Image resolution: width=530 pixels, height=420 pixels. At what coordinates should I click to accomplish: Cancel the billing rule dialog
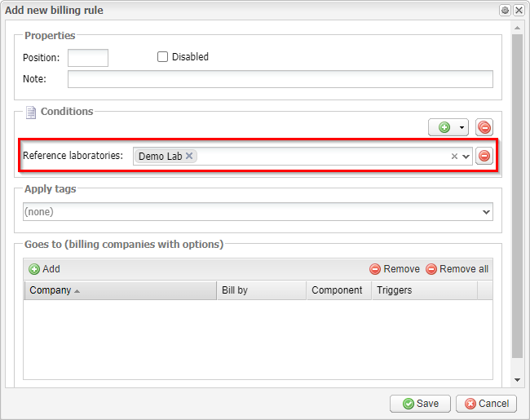coord(486,404)
